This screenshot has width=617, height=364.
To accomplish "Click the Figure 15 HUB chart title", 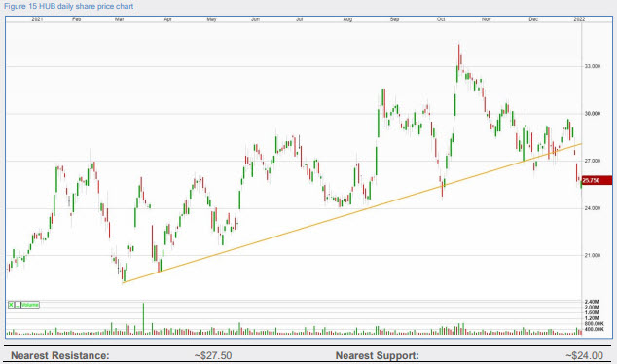I will pos(68,6).
